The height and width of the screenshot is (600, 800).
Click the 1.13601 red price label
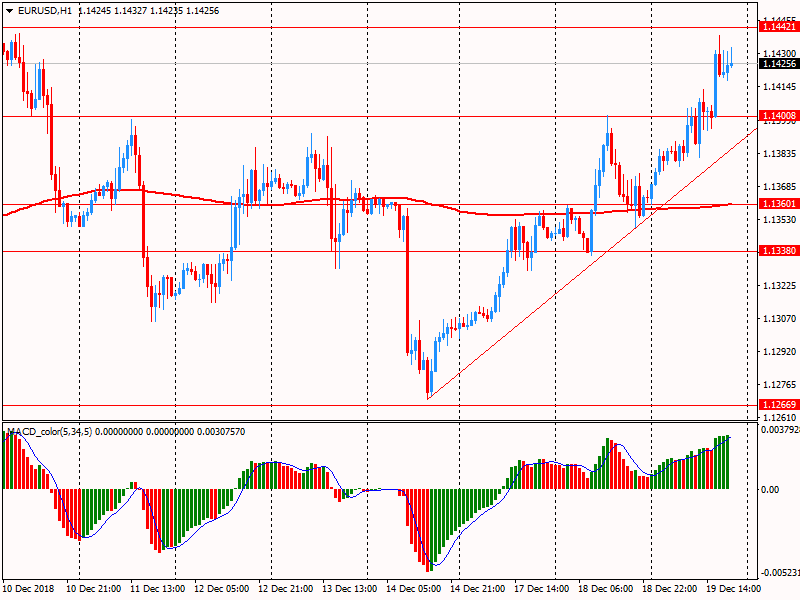pos(779,204)
